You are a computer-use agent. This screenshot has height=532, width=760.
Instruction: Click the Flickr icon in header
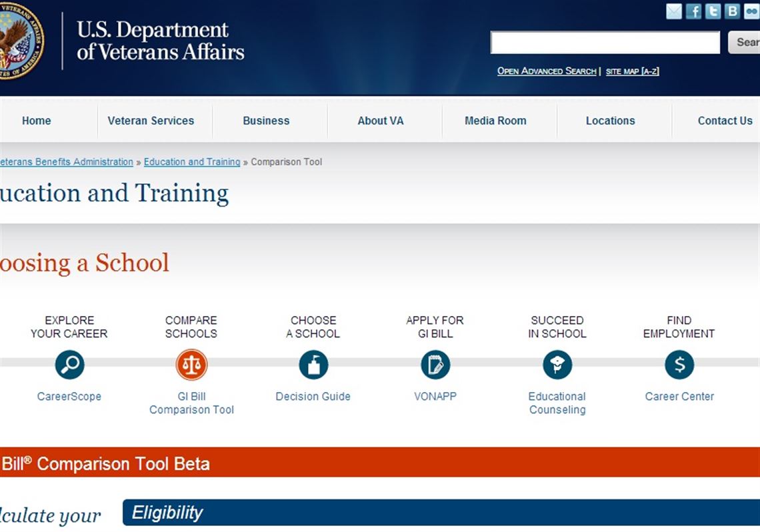(x=751, y=11)
